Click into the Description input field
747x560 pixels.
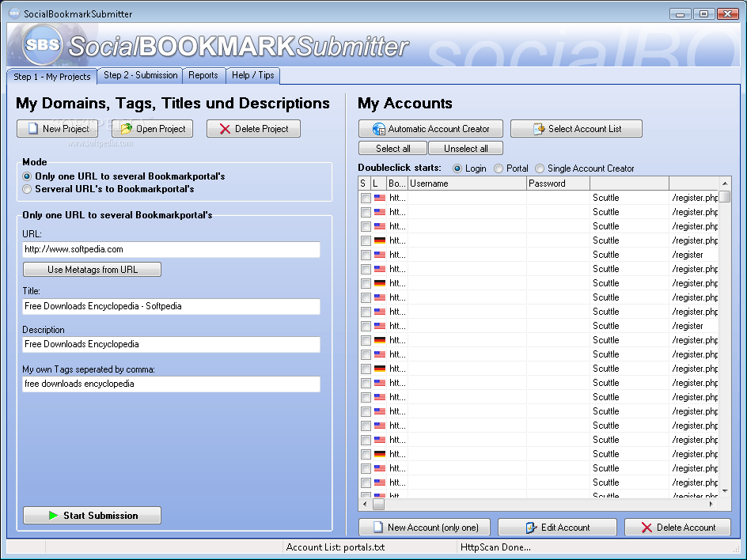pos(172,344)
